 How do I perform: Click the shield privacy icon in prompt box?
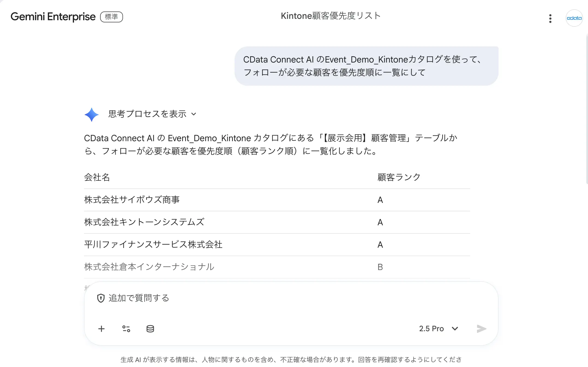point(101,298)
